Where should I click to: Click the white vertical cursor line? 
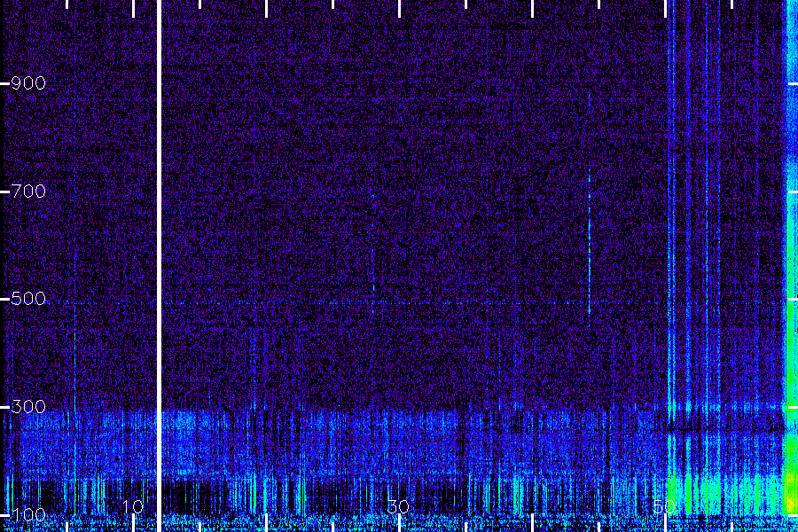coord(159,266)
